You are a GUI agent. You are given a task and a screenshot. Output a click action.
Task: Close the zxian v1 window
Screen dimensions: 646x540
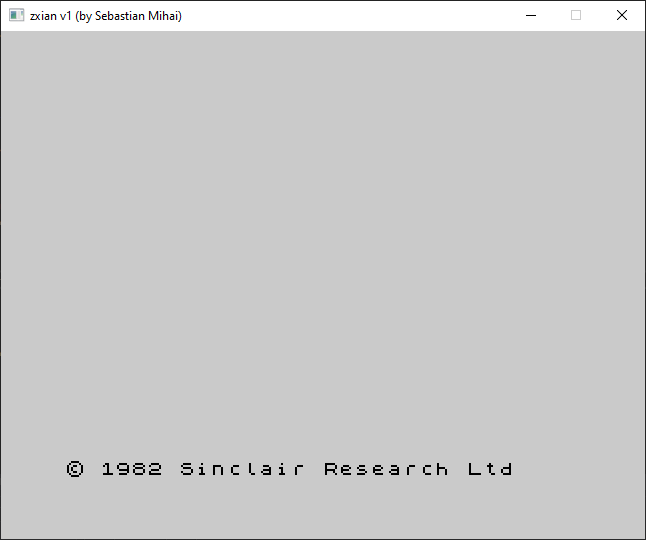click(x=622, y=16)
